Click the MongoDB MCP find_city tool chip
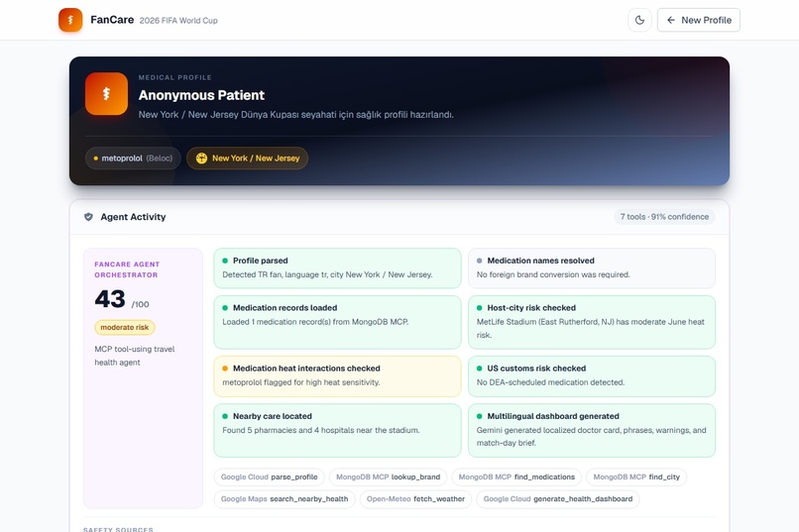 pos(636,478)
